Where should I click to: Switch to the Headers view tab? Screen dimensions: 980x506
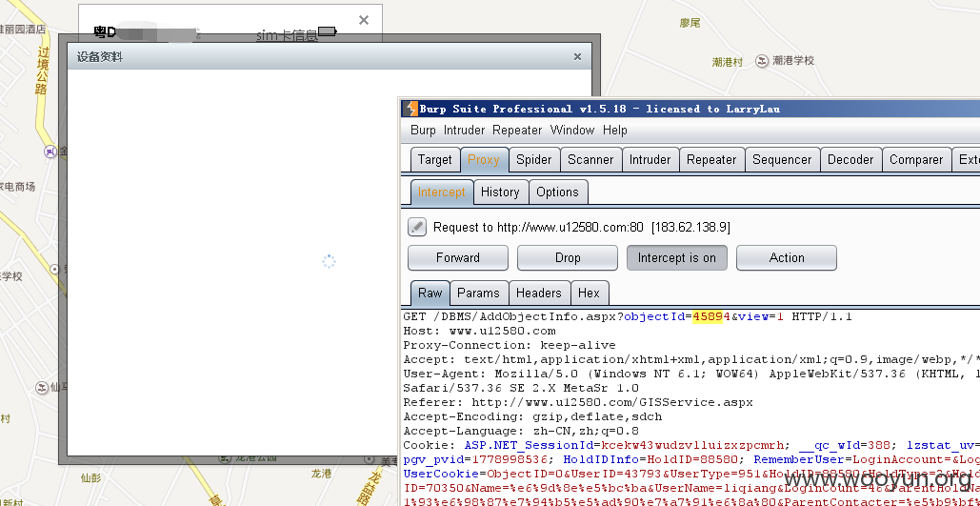(x=539, y=293)
